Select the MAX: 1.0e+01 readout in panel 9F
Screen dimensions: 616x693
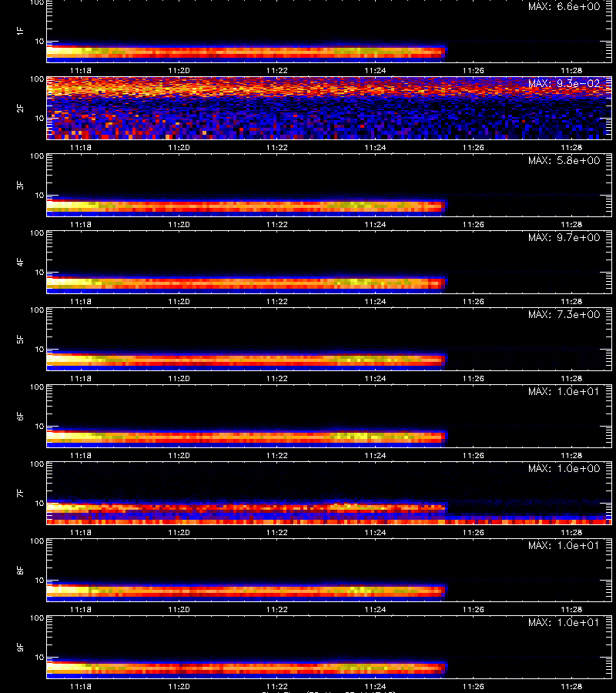(564, 622)
